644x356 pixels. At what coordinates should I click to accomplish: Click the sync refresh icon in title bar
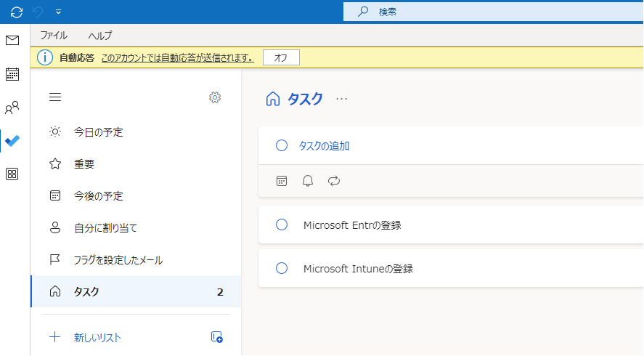coord(17,12)
